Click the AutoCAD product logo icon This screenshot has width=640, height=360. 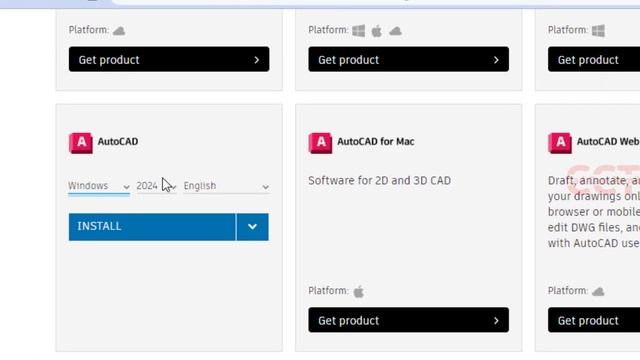pos(81,143)
